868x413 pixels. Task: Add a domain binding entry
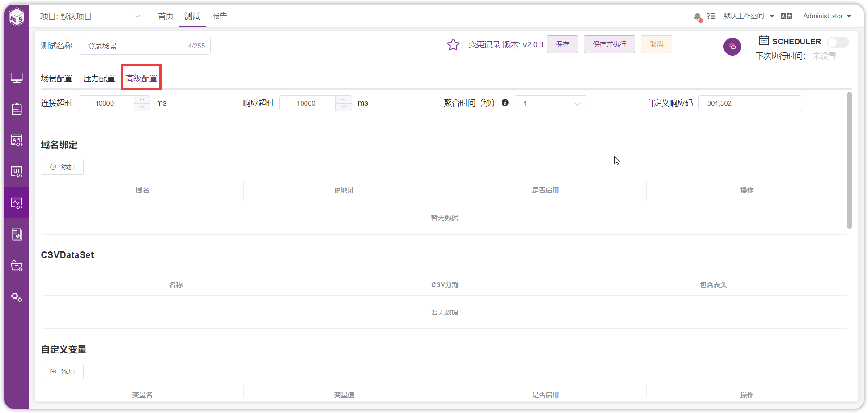pos(62,167)
